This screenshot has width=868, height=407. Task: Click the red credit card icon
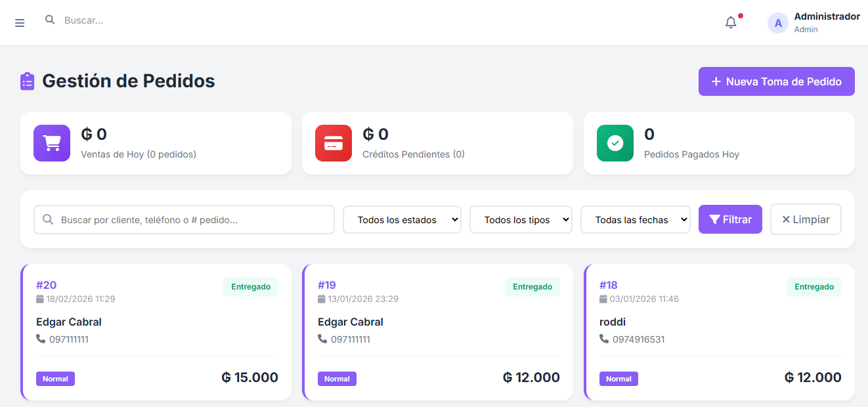coord(334,143)
